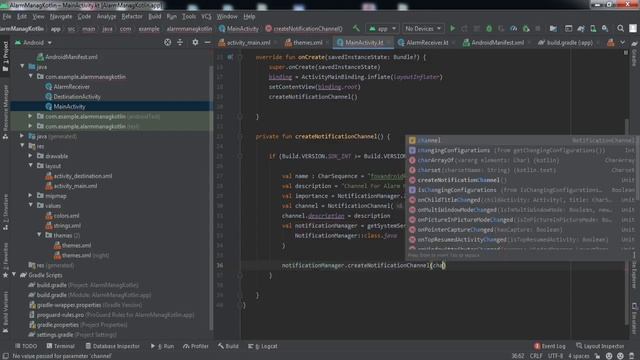Select strings.xml in values folder
The width and height of the screenshot is (640, 360).
click(67, 225)
